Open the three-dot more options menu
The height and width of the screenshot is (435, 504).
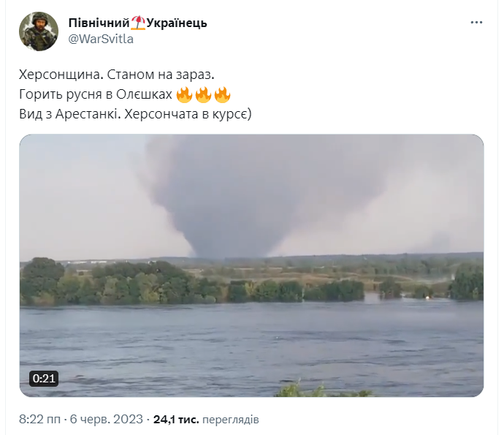click(476, 23)
